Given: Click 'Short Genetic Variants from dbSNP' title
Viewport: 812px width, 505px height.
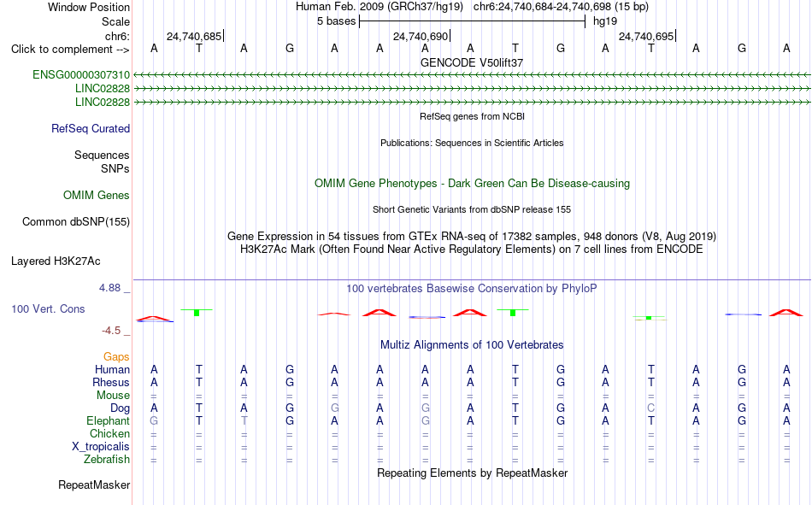Looking at the screenshot, I should [472, 209].
